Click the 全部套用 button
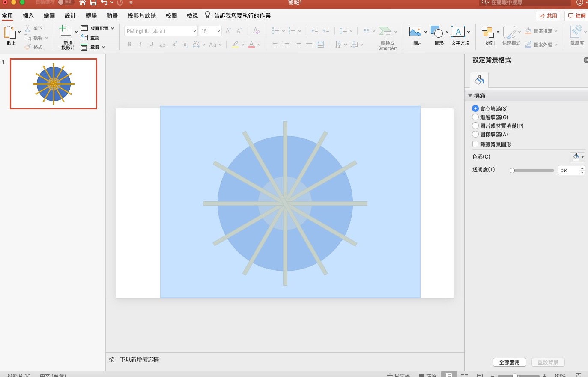 pyautogui.click(x=509, y=362)
